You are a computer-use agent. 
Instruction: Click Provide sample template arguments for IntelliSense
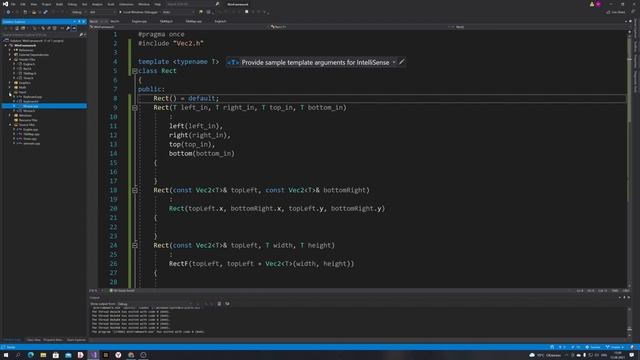point(315,62)
